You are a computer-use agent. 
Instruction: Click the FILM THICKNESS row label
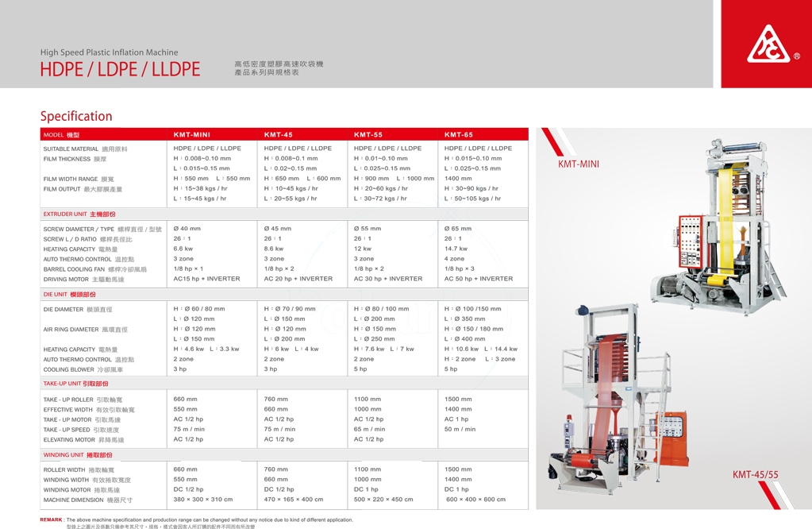[75, 159]
